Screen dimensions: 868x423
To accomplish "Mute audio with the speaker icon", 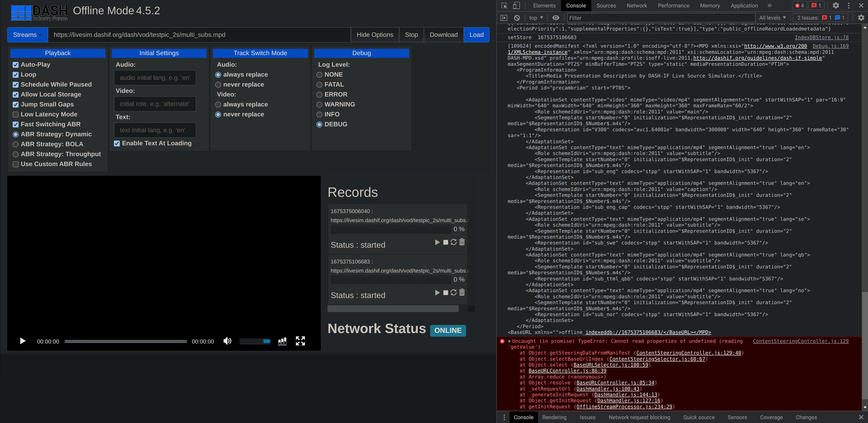I will click(227, 341).
